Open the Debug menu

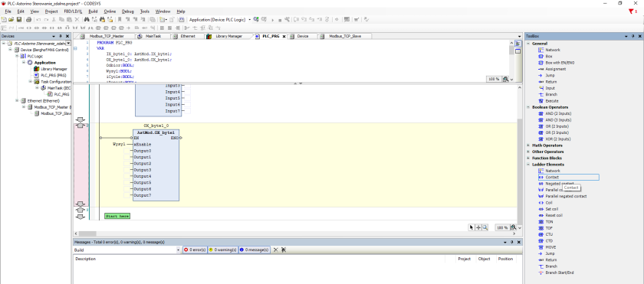128,11
